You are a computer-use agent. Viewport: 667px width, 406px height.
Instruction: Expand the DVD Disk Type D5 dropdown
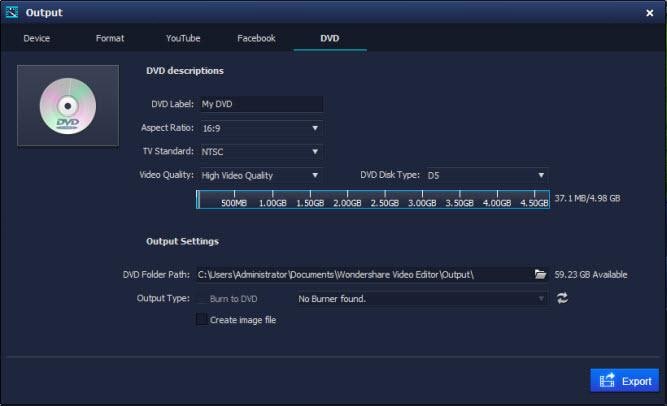point(487,175)
